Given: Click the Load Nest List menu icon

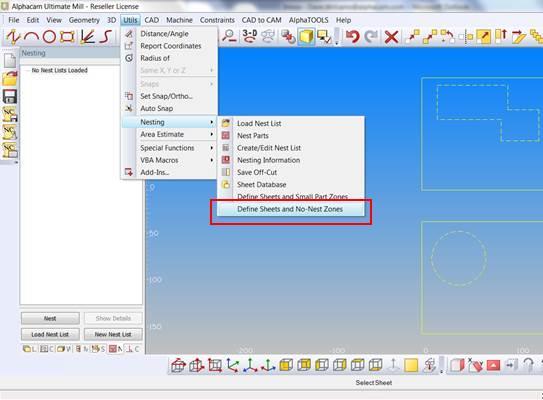Looking at the screenshot, I should point(226,123).
